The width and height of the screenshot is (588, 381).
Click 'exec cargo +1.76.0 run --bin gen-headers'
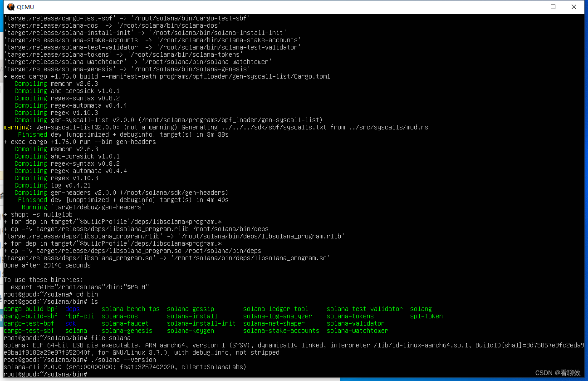80,142
